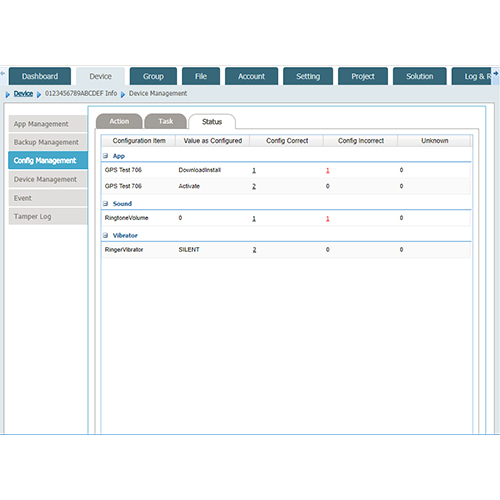The width and height of the screenshot is (500, 500).
Task: Click the Device breadcrumb link
Action: [23, 94]
